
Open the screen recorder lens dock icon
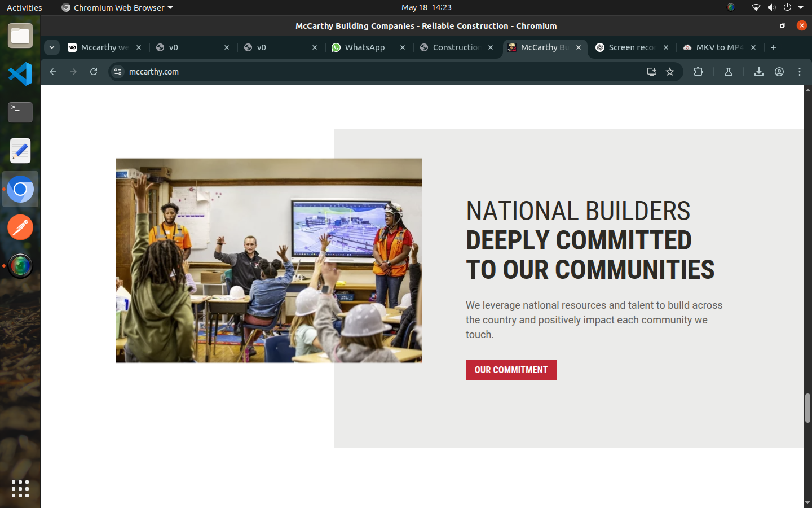pyautogui.click(x=20, y=266)
